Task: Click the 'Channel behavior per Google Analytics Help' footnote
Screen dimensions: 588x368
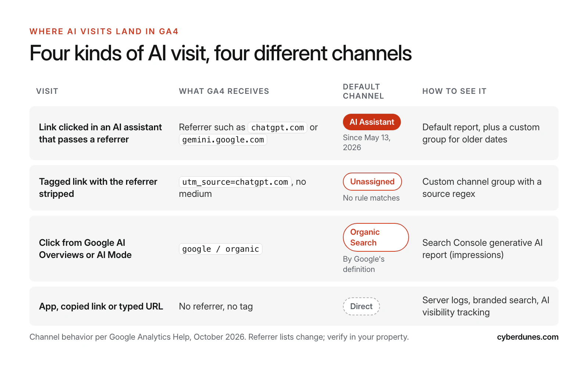Action: point(219,337)
